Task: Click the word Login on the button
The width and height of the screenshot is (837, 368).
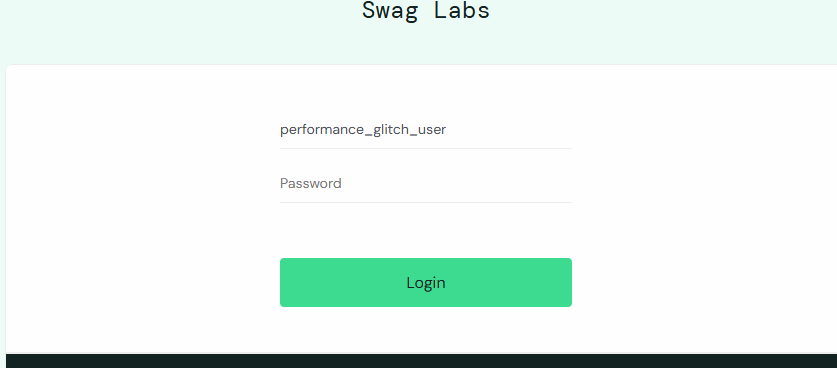Action: click(x=425, y=283)
